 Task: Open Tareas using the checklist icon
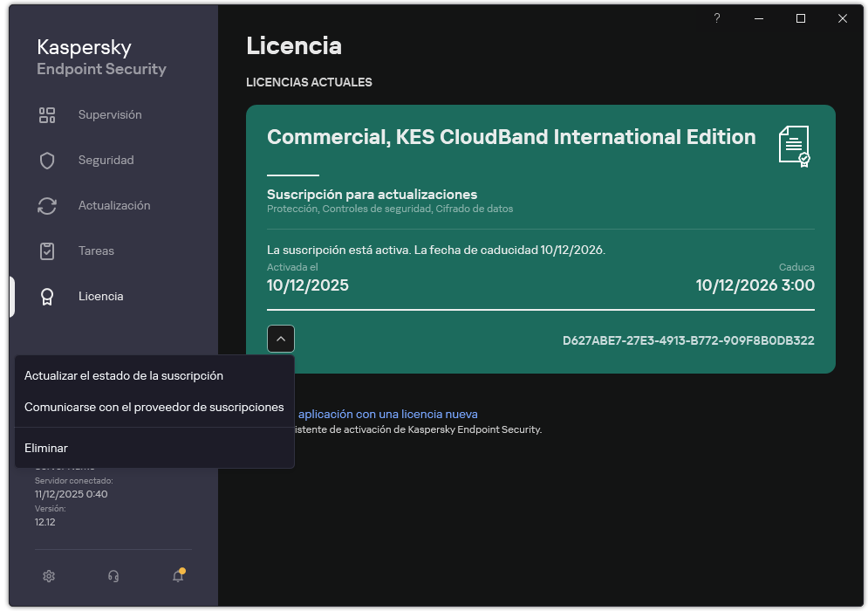46,251
